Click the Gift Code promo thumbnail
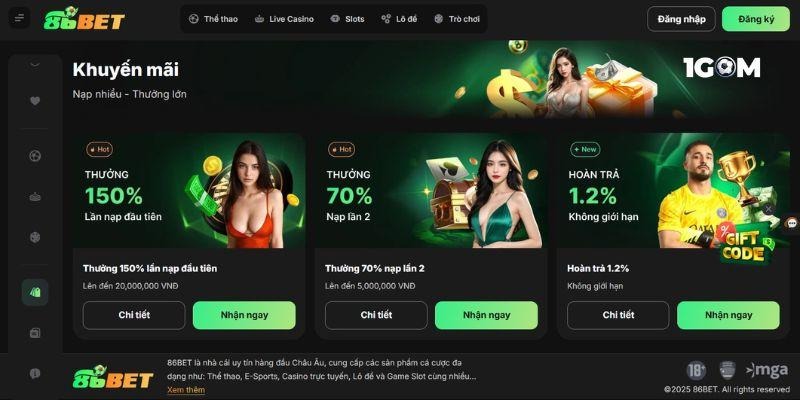 point(746,243)
